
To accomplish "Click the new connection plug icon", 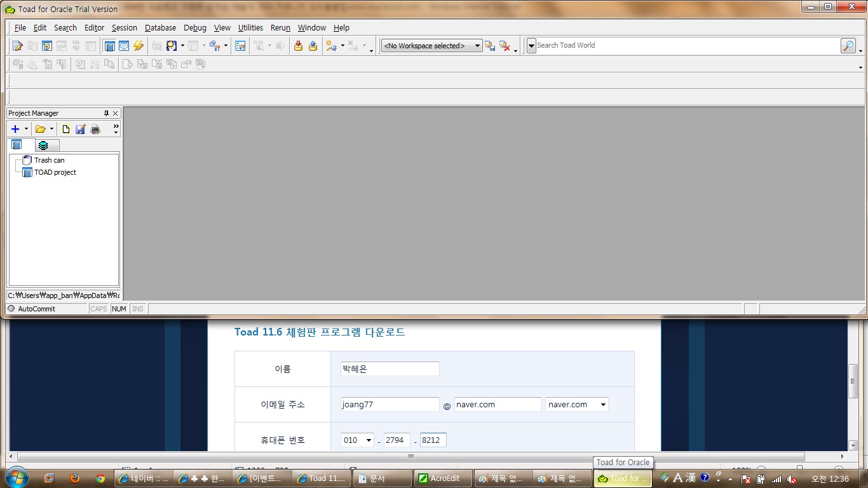I will click(x=331, y=46).
